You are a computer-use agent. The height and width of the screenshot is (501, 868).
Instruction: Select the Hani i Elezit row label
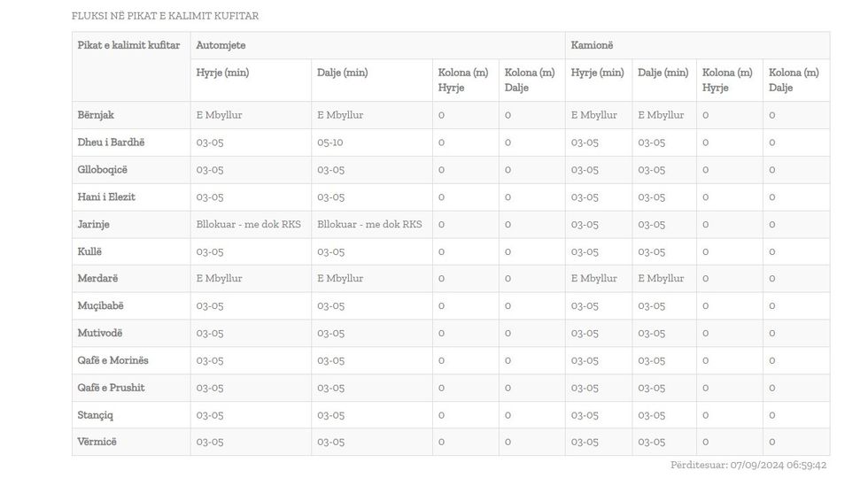106,197
